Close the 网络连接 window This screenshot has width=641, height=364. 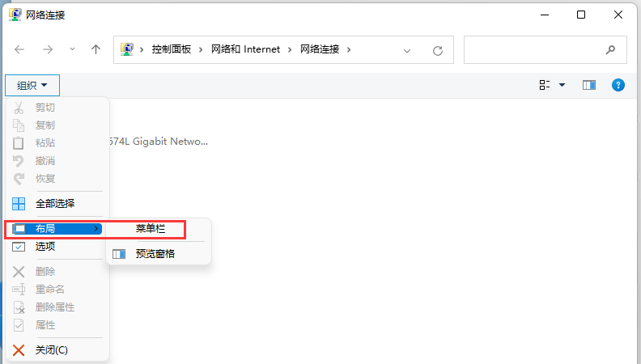[x=618, y=15]
